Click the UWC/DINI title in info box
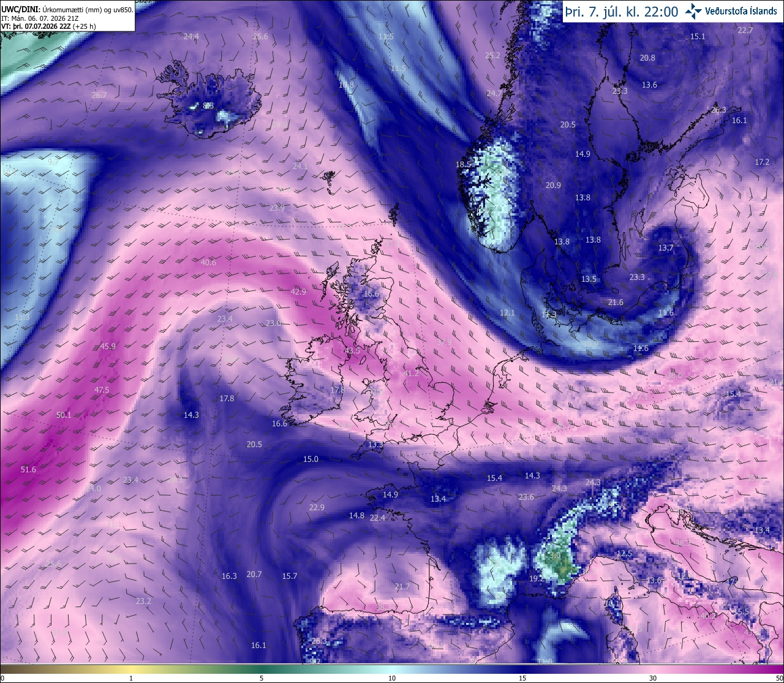 click(20, 9)
